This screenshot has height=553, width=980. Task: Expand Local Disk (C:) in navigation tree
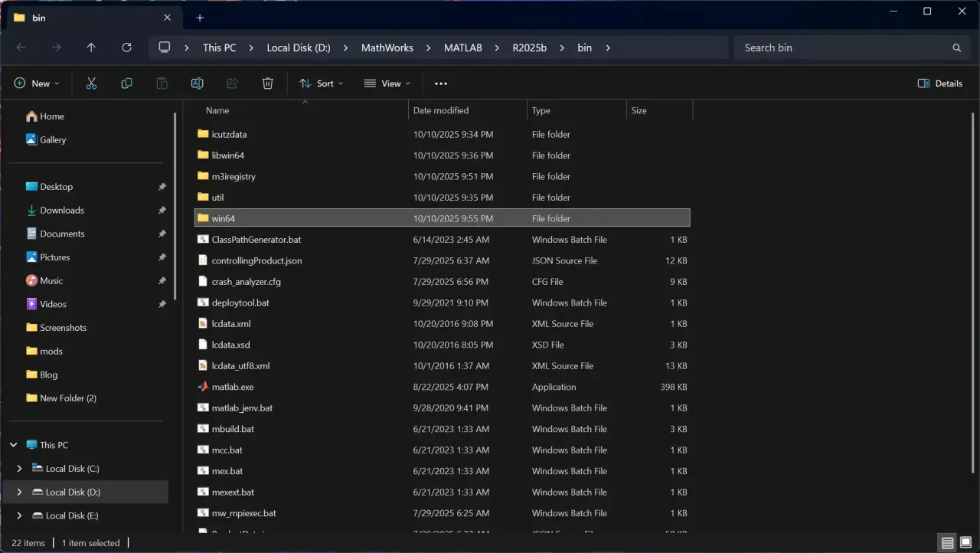(x=19, y=469)
